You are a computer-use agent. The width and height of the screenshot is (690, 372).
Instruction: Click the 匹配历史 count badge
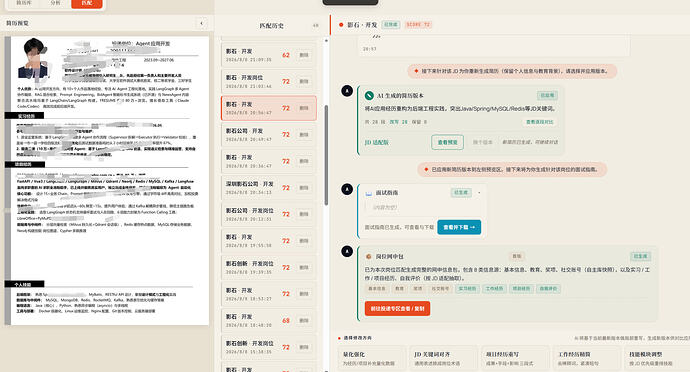[x=316, y=26]
